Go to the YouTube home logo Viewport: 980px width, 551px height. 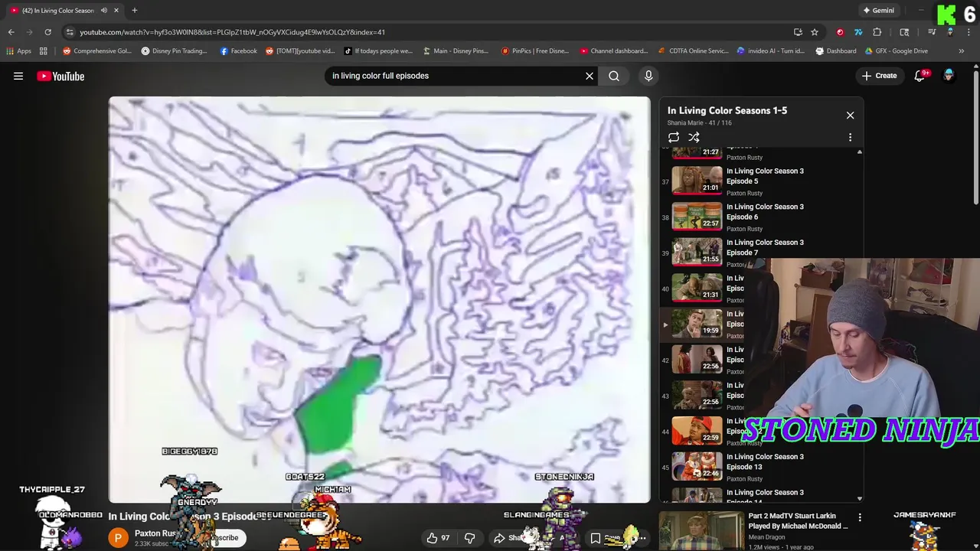click(60, 76)
